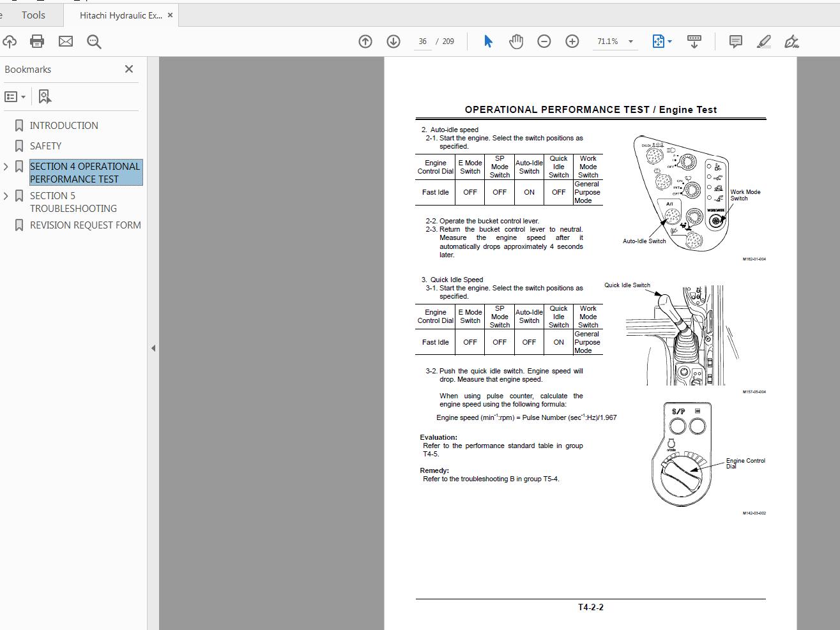Screen dimensions: 840x630
Task: Open REVISION REQUEST FORM bookmark
Action: (x=86, y=225)
